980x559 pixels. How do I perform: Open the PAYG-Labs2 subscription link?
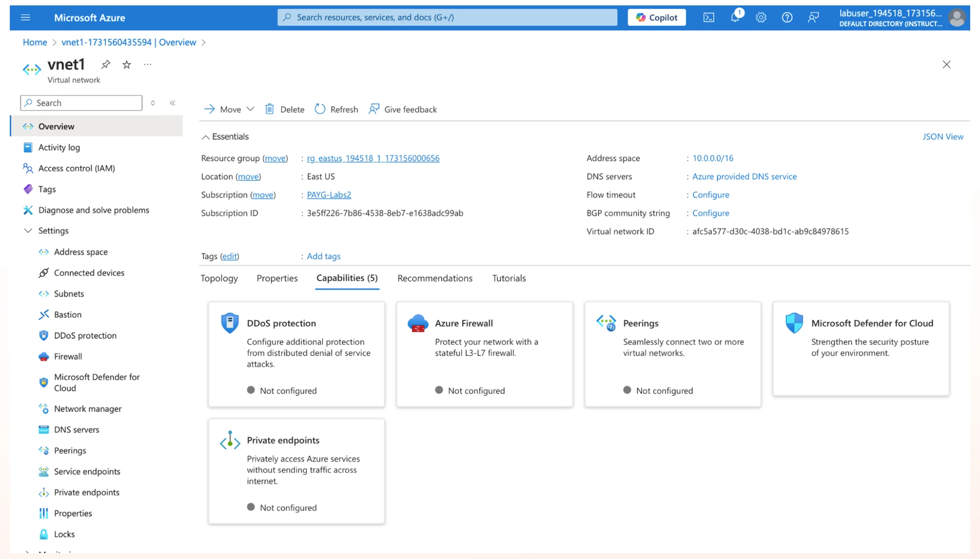(329, 195)
